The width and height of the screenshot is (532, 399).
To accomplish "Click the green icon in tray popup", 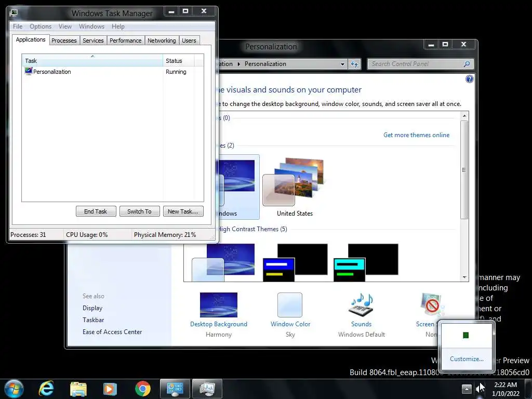I will click(x=466, y=335).
